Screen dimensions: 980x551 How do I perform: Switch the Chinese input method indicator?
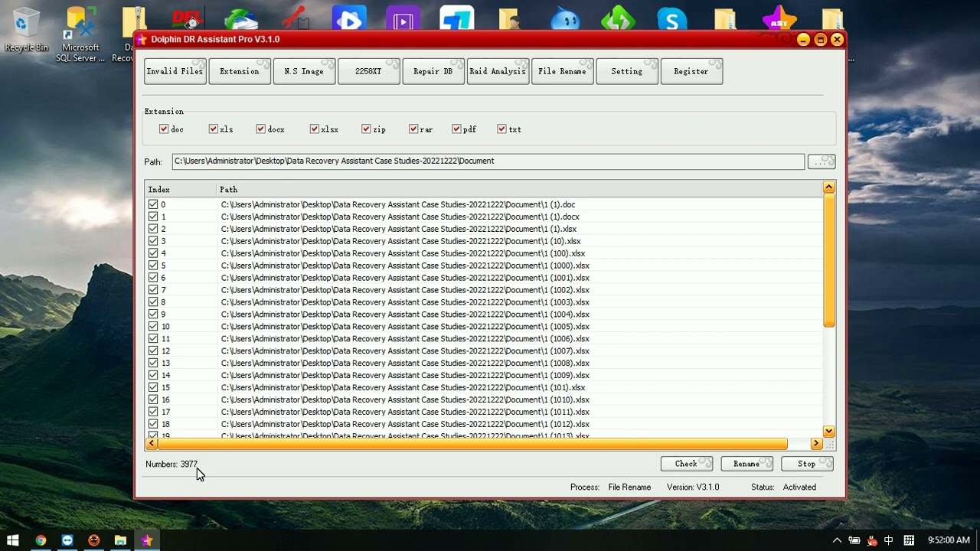[x=888, y=540]
